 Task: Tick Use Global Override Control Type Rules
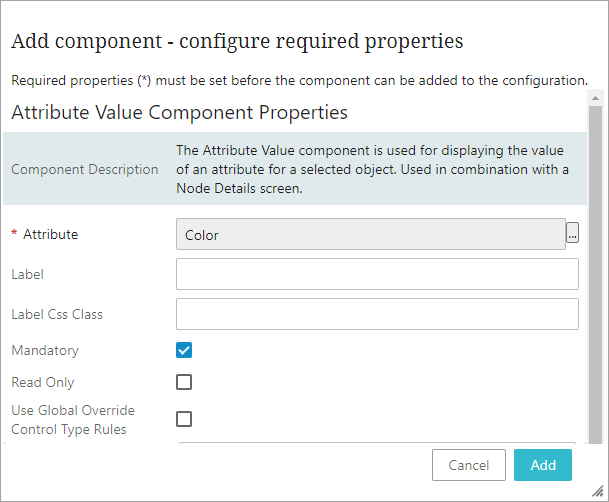coord(184,419)
